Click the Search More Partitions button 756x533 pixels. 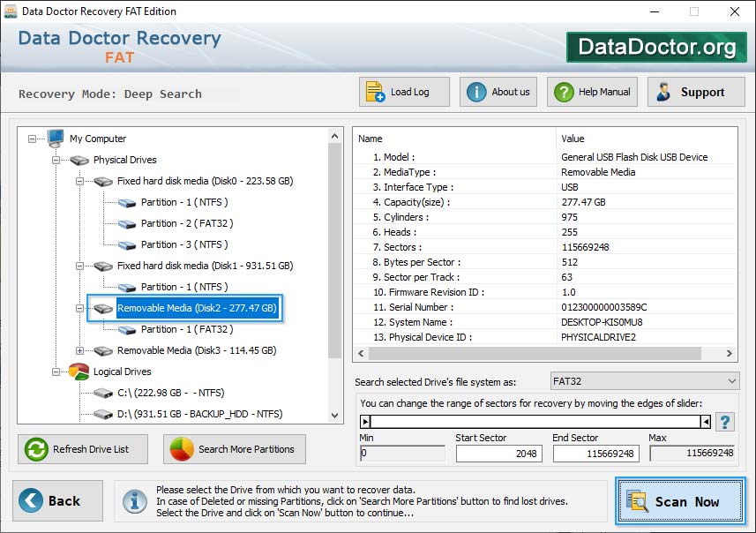(235, 449)
